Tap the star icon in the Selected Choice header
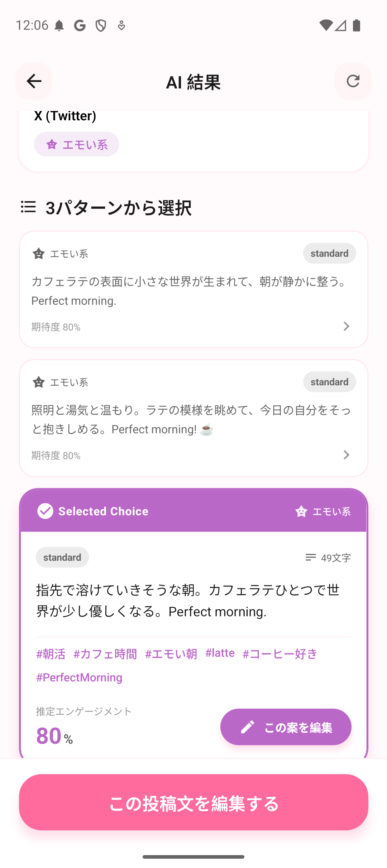This screenshot has width=387, height=868. [301, 512]
